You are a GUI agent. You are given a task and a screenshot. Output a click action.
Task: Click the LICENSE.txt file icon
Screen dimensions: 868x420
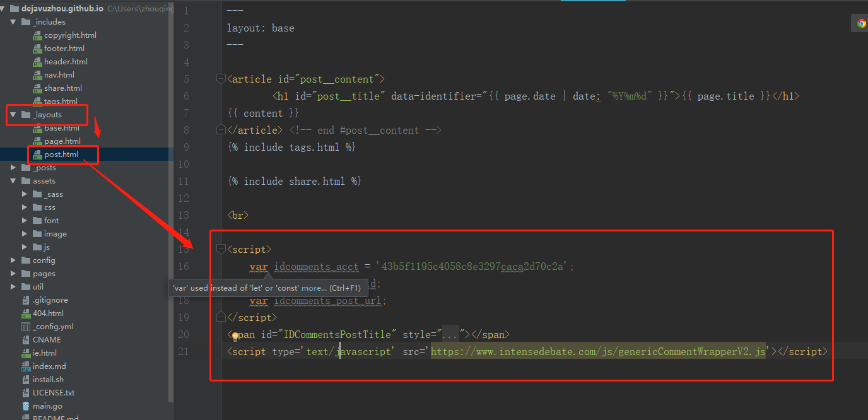pos(26,393)
